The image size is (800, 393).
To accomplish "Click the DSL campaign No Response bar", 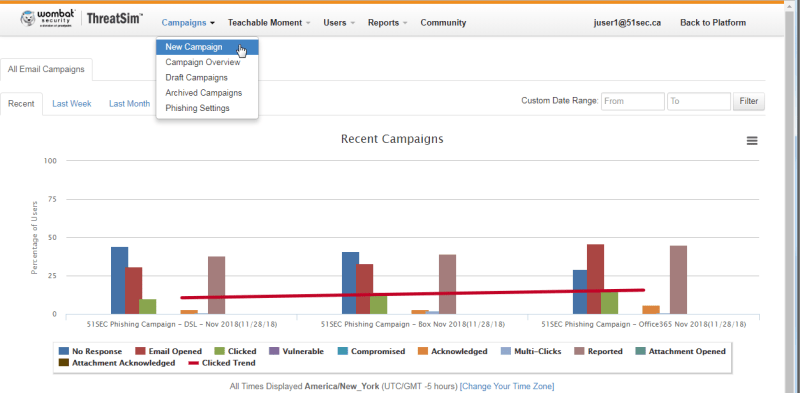I will [x=119, y=280].
